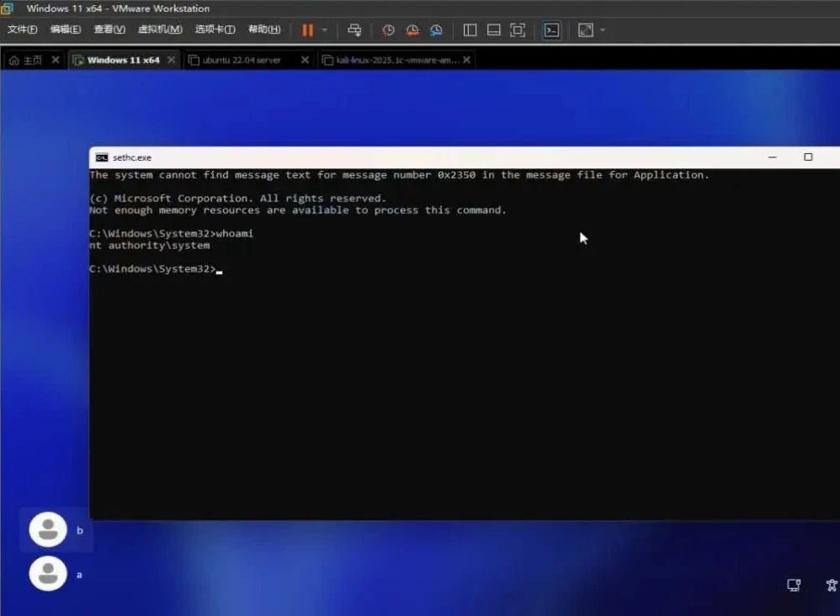Minimize the sethc.exe command window
Viewport: 840px width, 616px height.
point(773,157)
